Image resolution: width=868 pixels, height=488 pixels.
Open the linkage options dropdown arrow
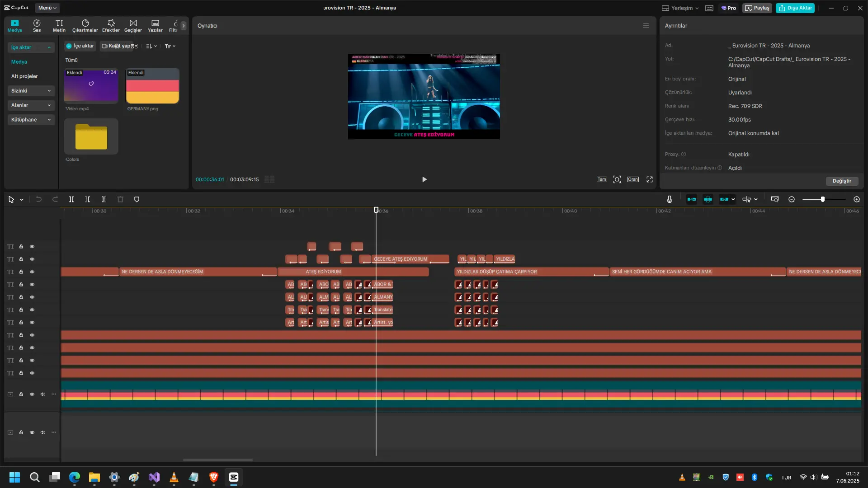pos(733,199)
